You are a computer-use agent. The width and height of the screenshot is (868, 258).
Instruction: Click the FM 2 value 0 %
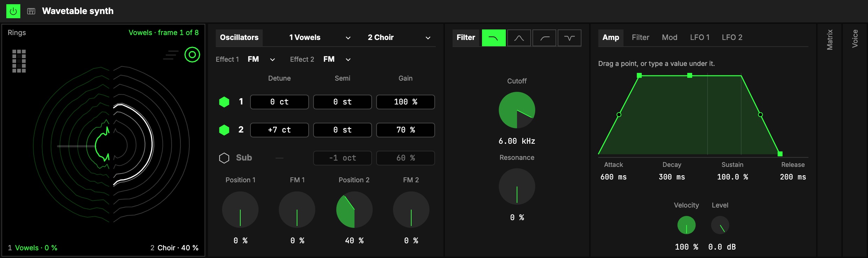411,241
